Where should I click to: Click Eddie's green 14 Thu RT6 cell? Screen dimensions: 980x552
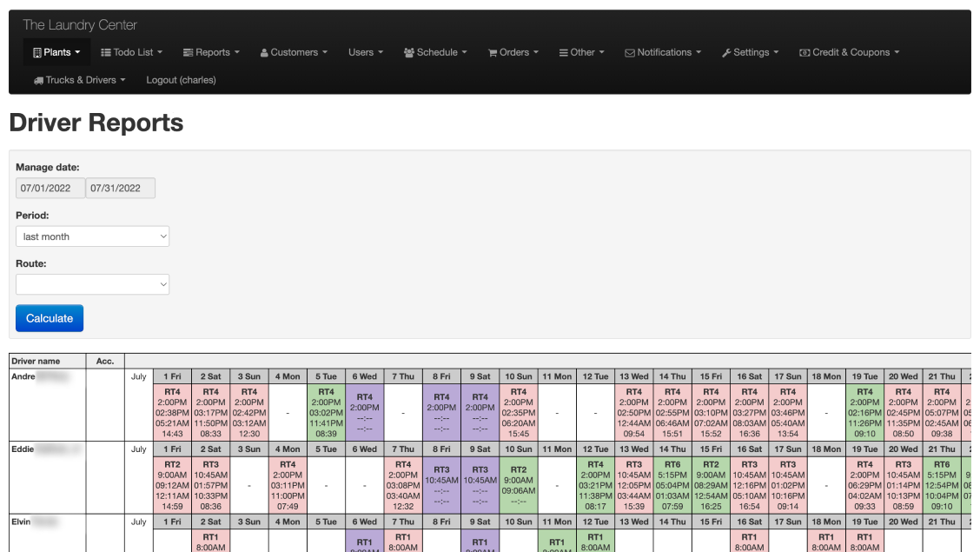[672, 485]
